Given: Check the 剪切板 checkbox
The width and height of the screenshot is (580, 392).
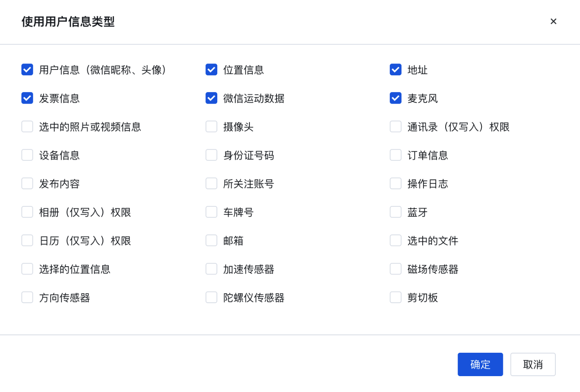Looking at the screenshot, I should 396,298.
